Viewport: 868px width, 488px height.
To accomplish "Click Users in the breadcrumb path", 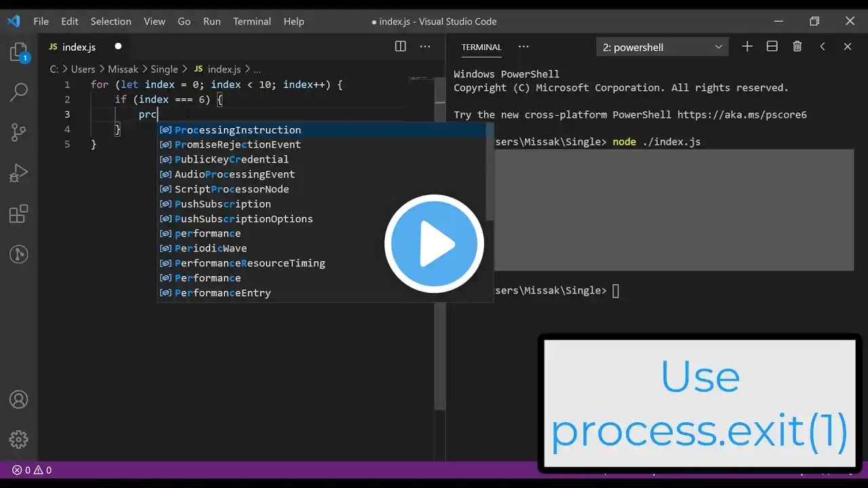I will 83,69.
